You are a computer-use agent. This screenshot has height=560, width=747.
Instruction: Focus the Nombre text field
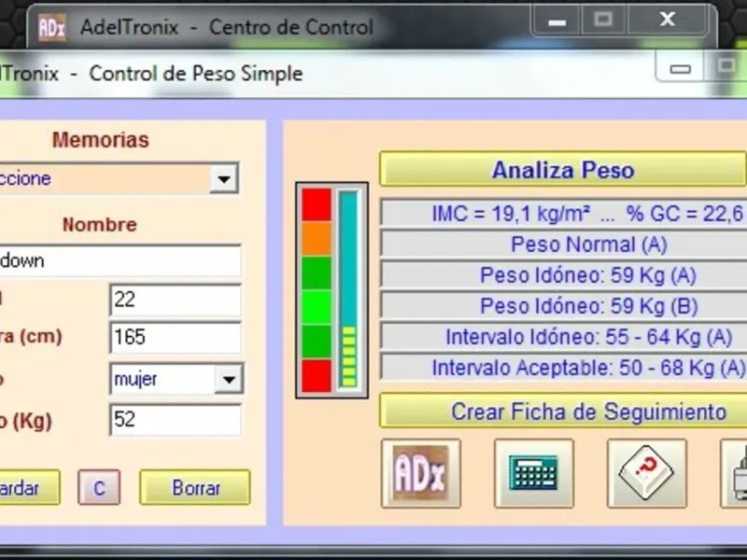[120, 260]
